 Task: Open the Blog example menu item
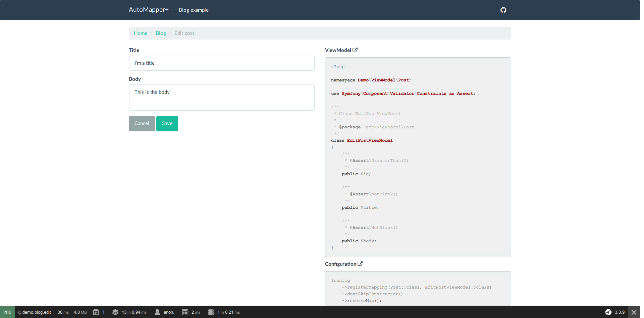194,10
